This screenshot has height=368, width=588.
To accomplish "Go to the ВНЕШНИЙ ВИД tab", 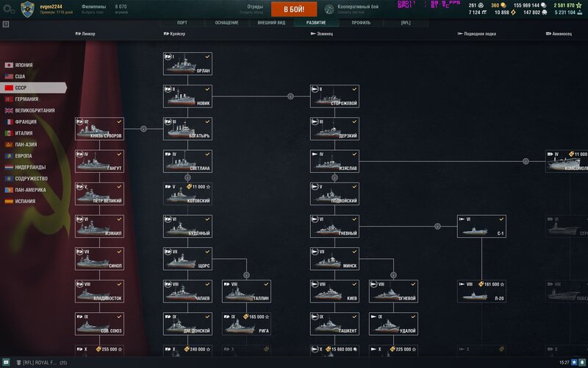I will [271, 23].
